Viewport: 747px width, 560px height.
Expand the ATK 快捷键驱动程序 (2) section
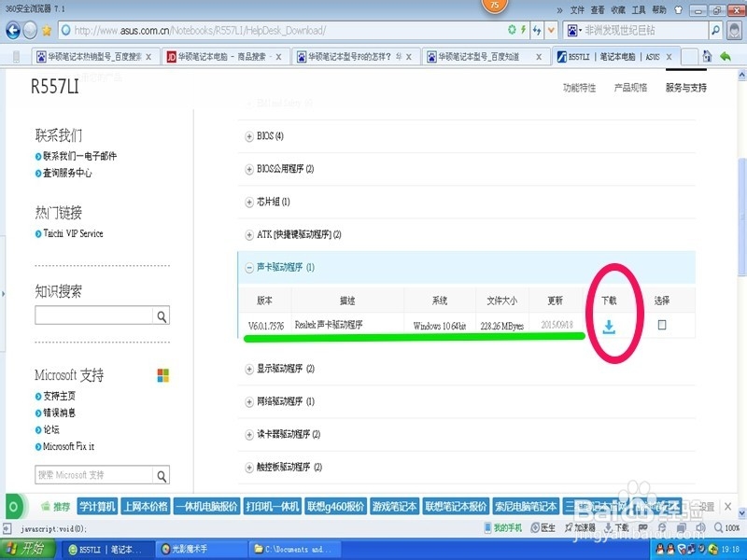(248, 235)
